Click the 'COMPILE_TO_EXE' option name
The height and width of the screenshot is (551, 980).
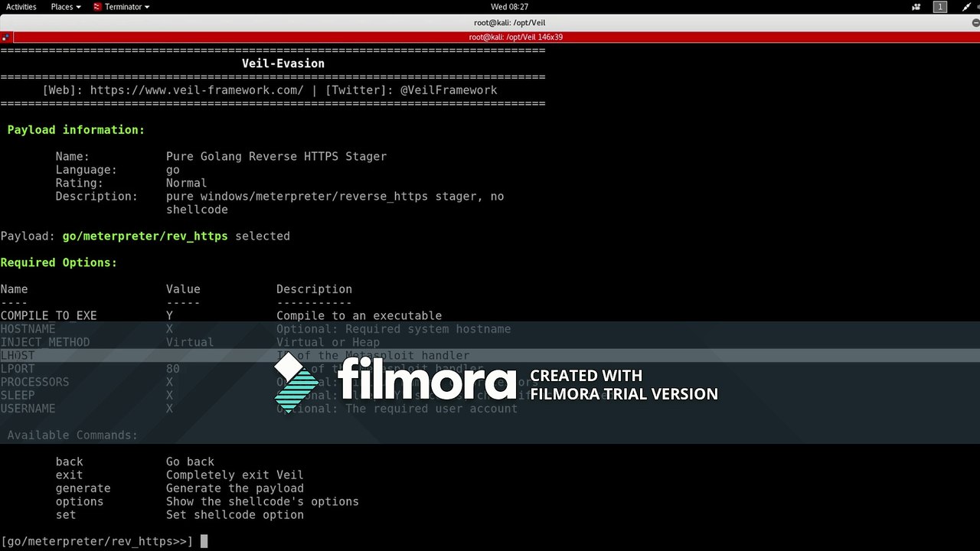pos(48,316)
